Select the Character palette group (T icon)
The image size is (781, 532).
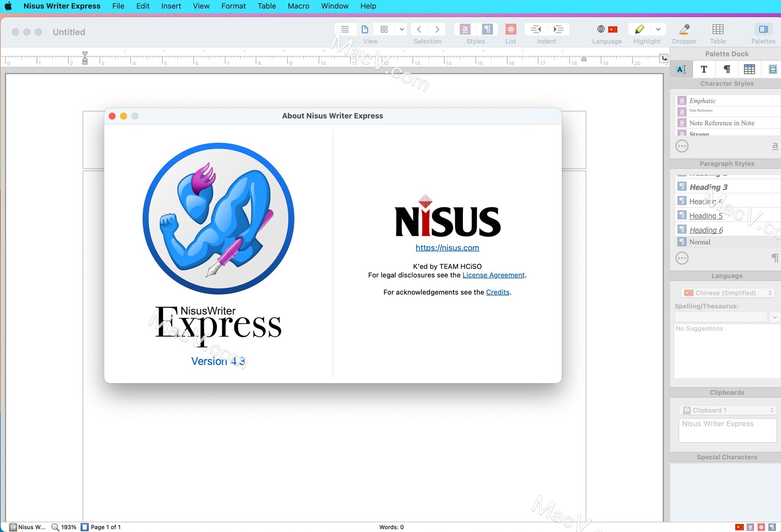click(x=704, y=70)
